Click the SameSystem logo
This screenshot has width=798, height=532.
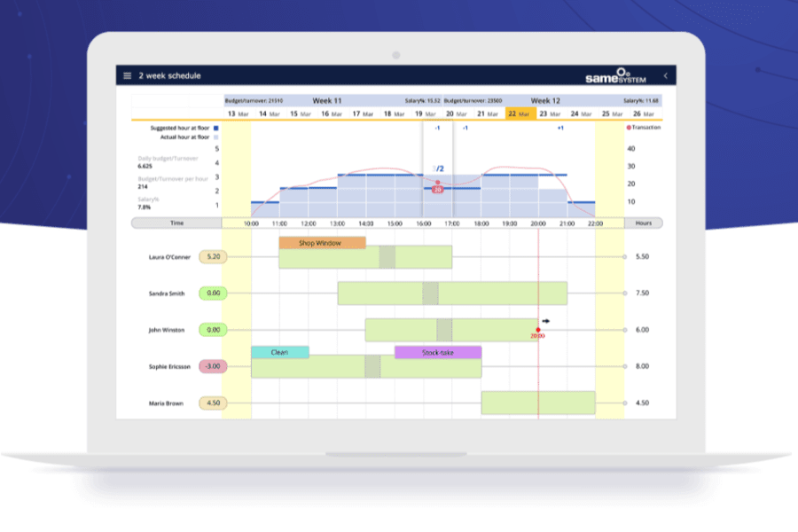(x=616, y=76)
